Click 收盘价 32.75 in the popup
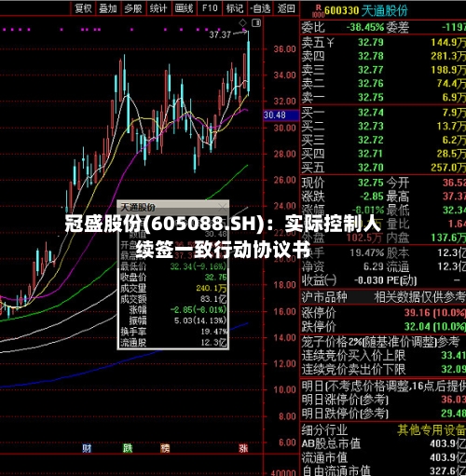The width and height of the screenshot is (466, 476). pyautogui.click(x=173, y=277)
